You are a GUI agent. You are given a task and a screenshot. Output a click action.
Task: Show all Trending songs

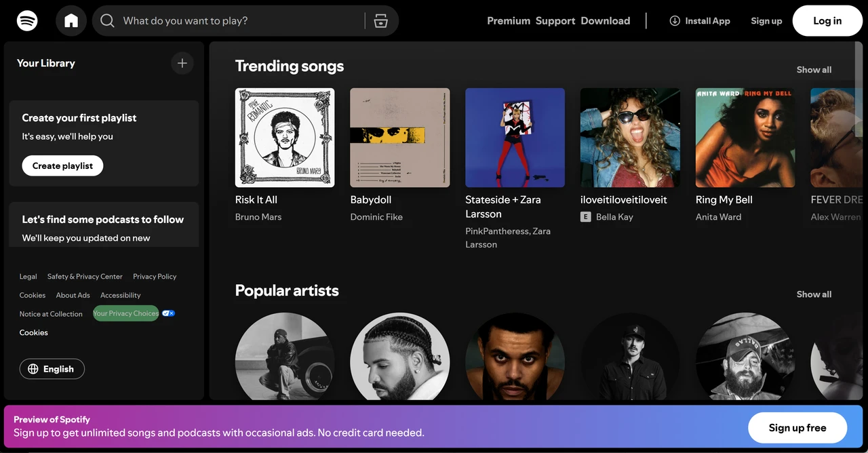click(x=814, y=69)
